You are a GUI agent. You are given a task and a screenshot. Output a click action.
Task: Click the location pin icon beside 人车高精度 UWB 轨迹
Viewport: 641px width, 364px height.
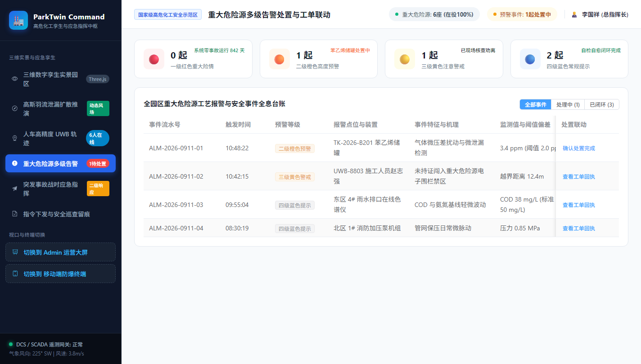point(15,138)
